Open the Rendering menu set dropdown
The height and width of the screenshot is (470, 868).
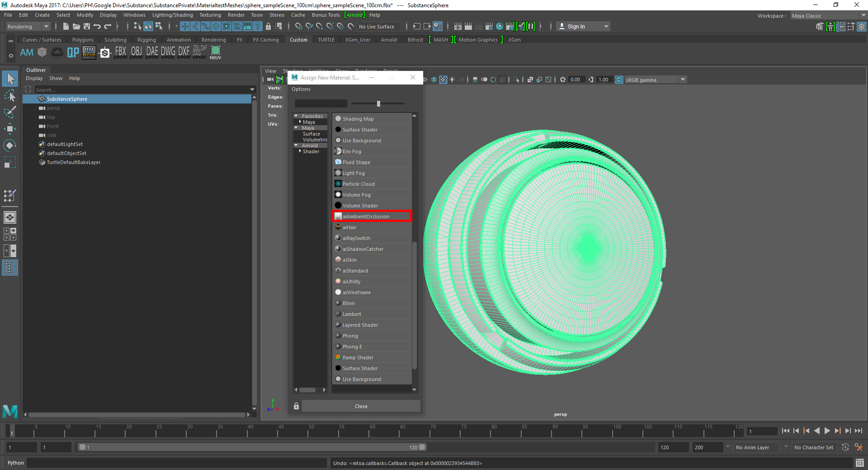(27, 27)
